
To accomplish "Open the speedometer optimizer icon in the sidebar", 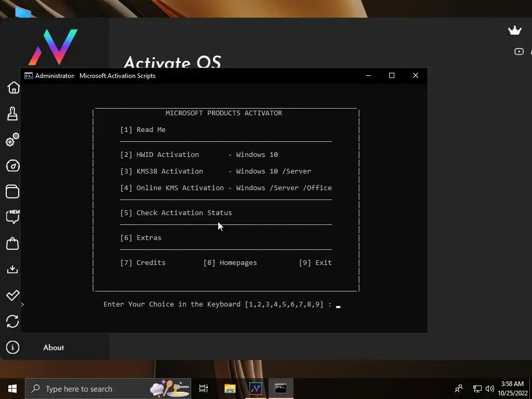I will tap(13, 166).
